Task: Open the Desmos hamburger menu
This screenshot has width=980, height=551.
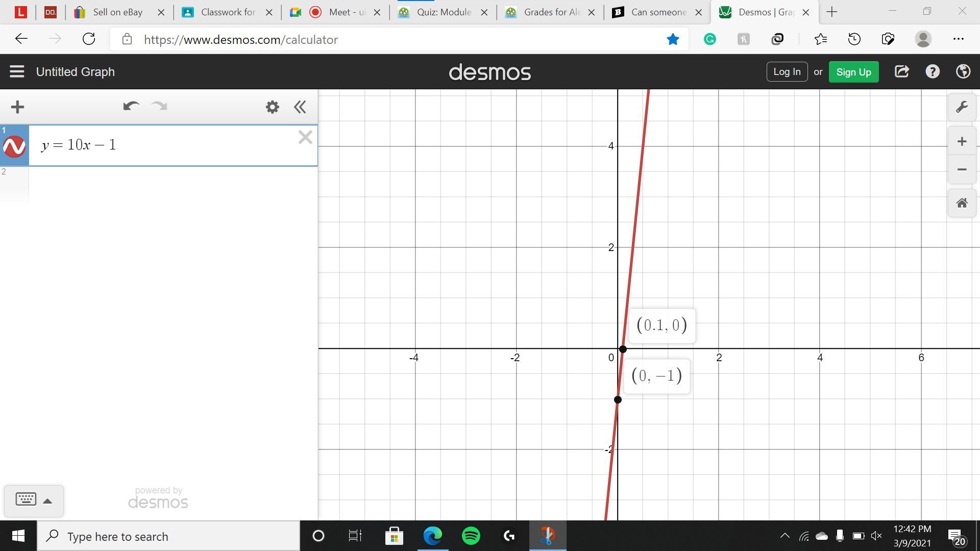Action: click(17, 72)
